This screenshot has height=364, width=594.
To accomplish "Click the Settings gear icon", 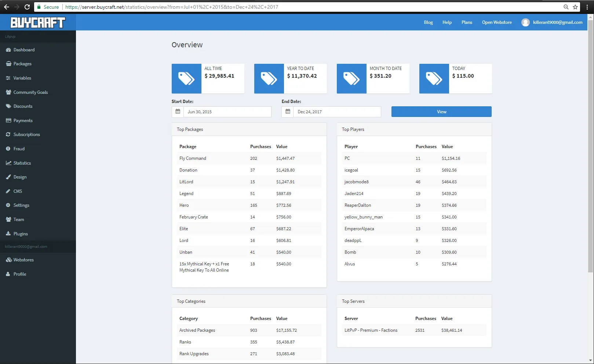I will (x=8, y=205).
